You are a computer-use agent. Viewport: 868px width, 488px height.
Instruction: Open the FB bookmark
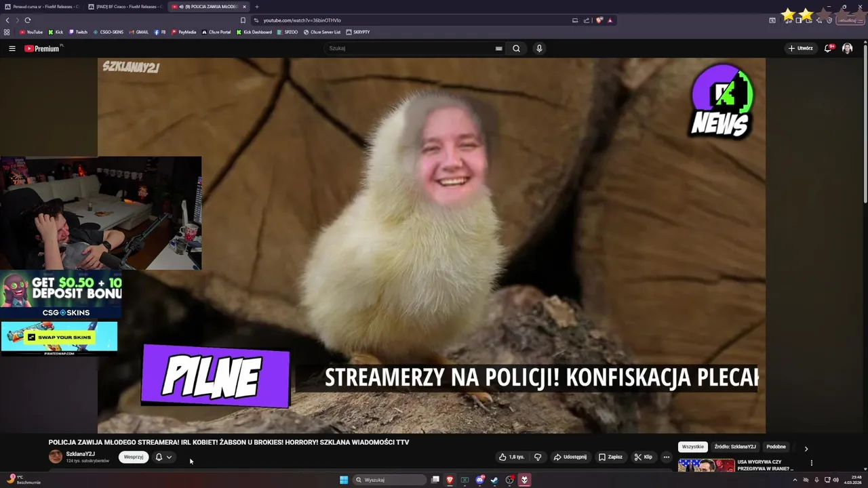pyautogui.click(x=160, y=32)
